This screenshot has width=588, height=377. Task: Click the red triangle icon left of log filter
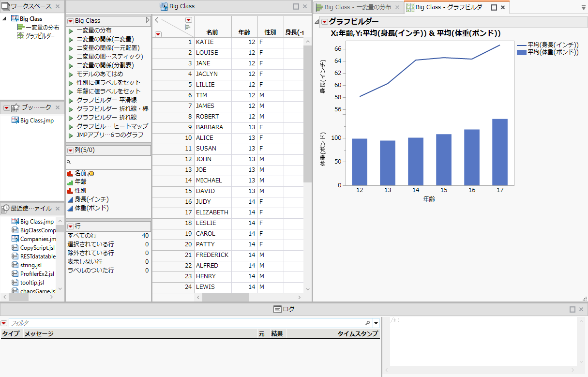tap(4, 323)
